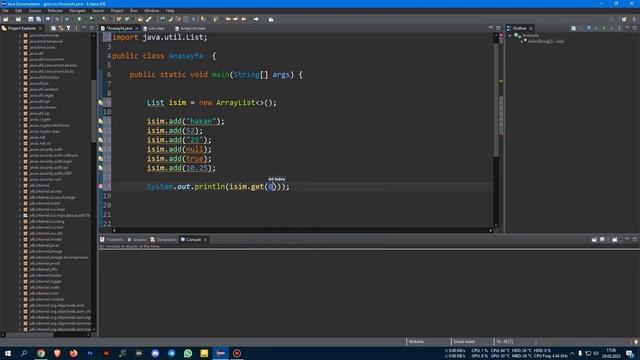Switch to the List.class editor tab
This screenshot has width=640, height=360.
pyautogui.click(x=154, y=28)
